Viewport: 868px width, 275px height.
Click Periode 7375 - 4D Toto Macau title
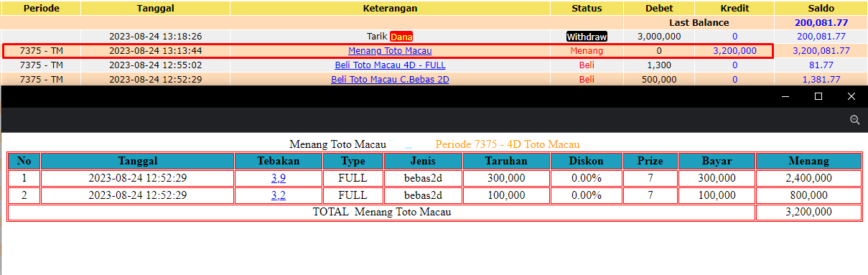[507, 144]
